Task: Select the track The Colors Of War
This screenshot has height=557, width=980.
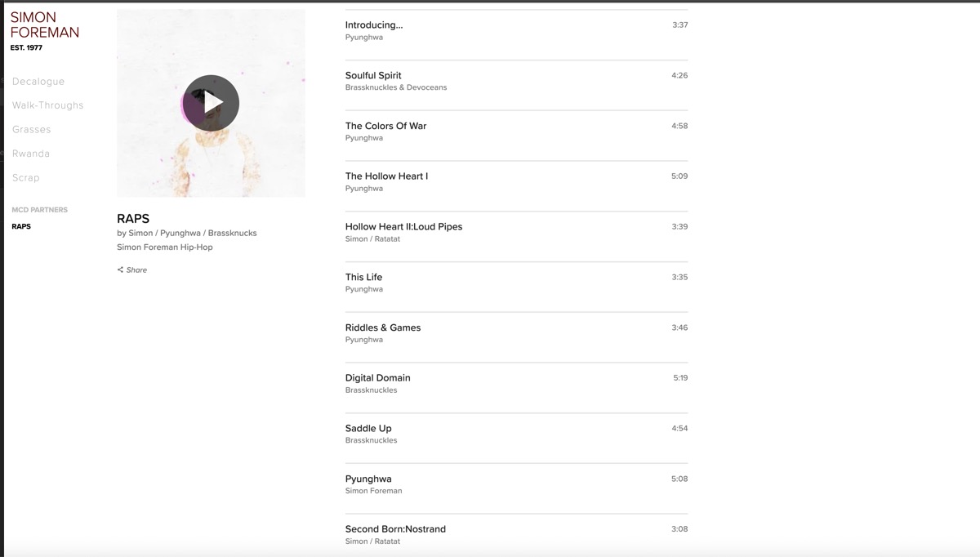Action: coord(385,127)
